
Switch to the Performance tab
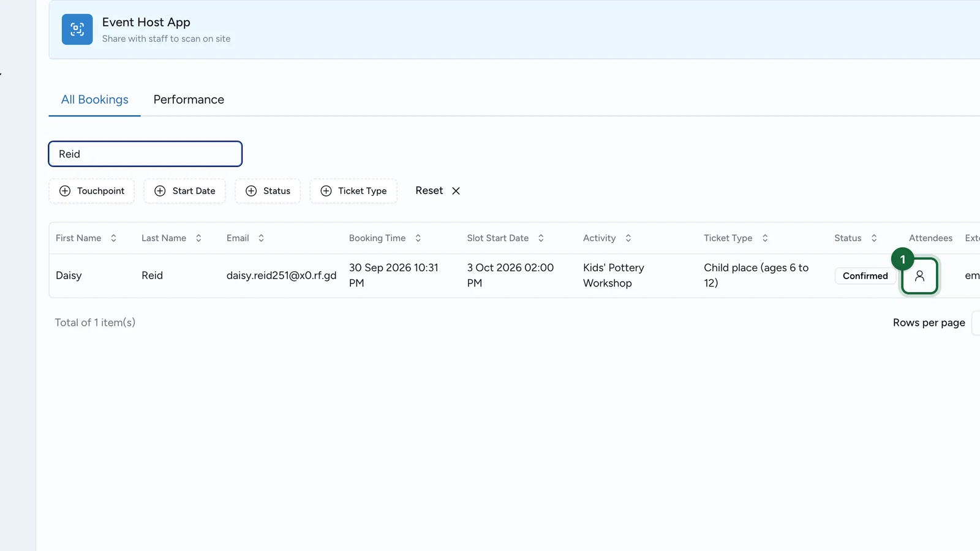pos(189,100)
